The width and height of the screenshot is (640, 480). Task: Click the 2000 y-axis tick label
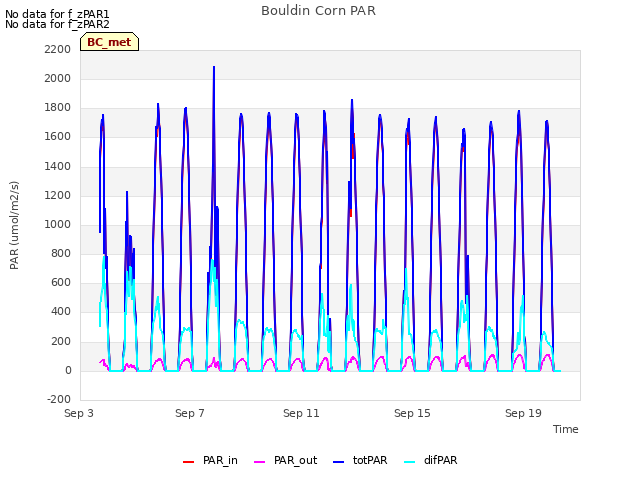pos(58,78)
